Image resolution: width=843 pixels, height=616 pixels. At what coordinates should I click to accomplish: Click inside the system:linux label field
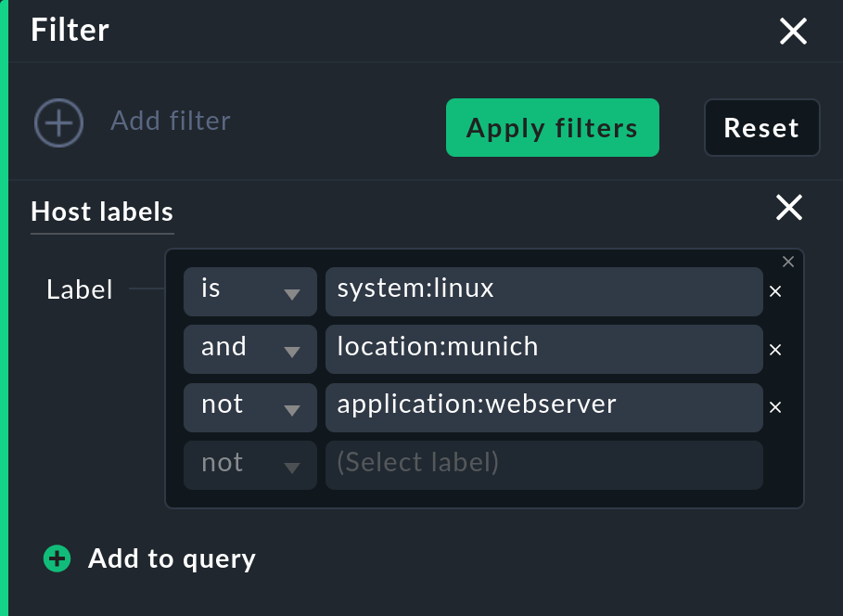click(x=543, y=290)
